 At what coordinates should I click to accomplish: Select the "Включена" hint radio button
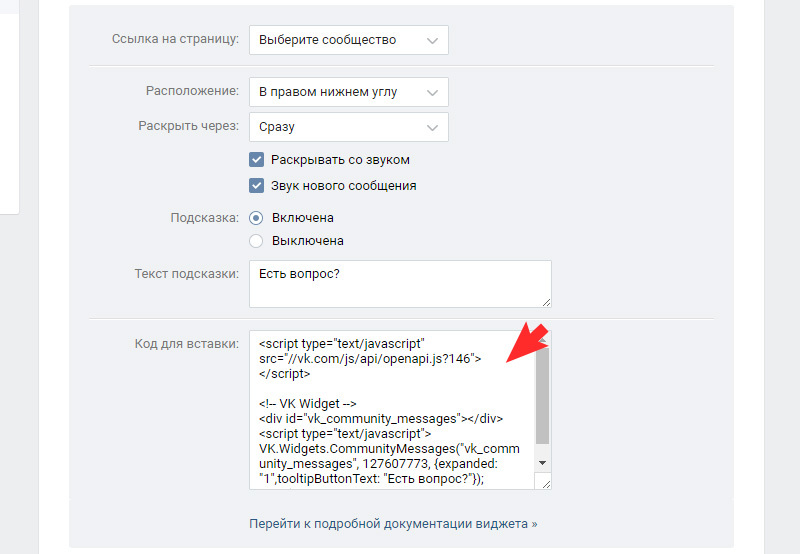pos(256,217)
